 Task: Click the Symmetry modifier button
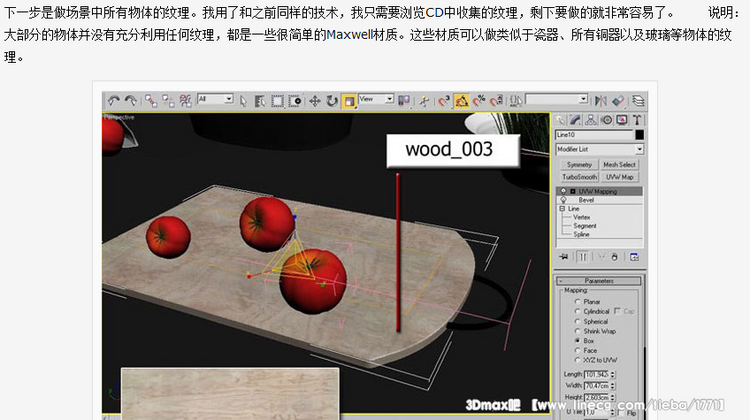click(x=579, y=165)
